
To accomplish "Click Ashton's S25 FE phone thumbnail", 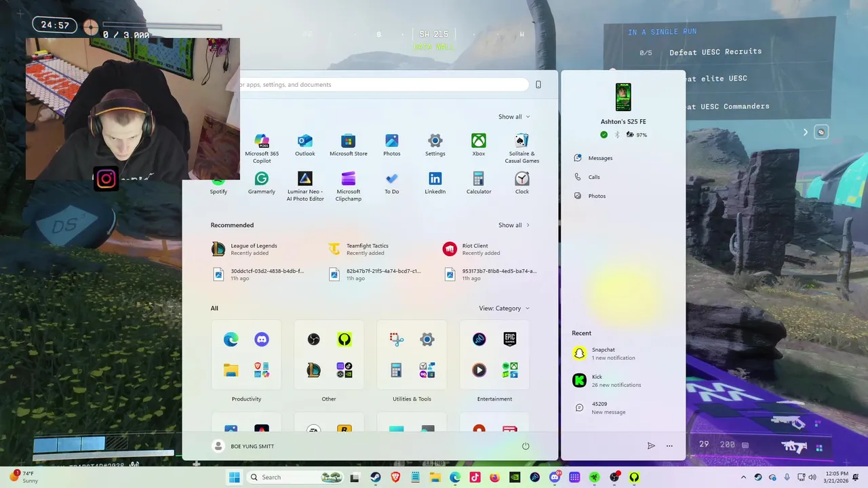I will click(x=623, y=97).
